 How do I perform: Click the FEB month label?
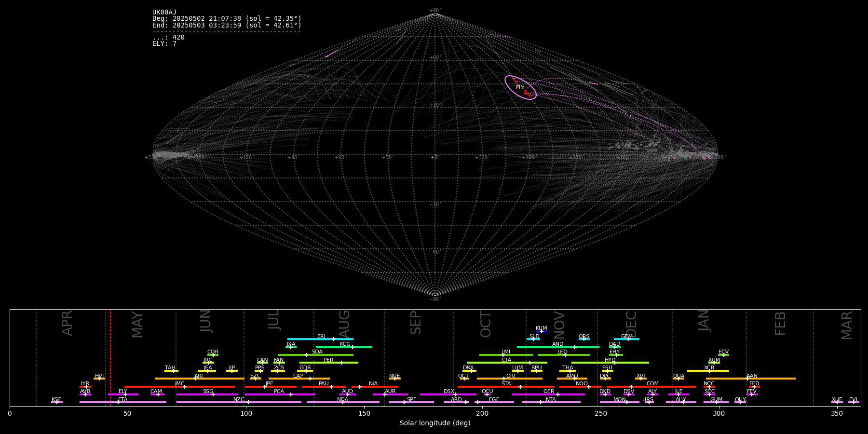click(780, 323)
